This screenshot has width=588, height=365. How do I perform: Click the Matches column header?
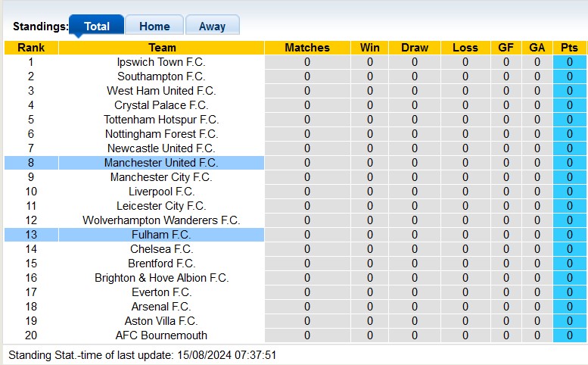click(x=307, y=48)
